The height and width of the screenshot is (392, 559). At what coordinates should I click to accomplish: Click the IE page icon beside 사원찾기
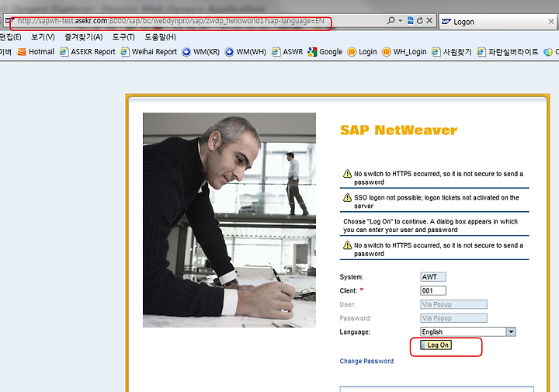point(436,52)
